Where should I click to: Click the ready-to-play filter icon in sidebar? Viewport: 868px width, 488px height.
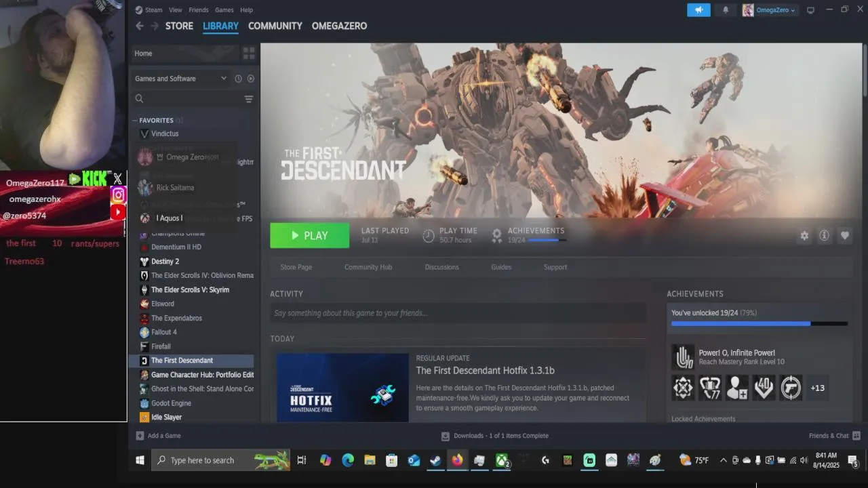click(250, 79)
